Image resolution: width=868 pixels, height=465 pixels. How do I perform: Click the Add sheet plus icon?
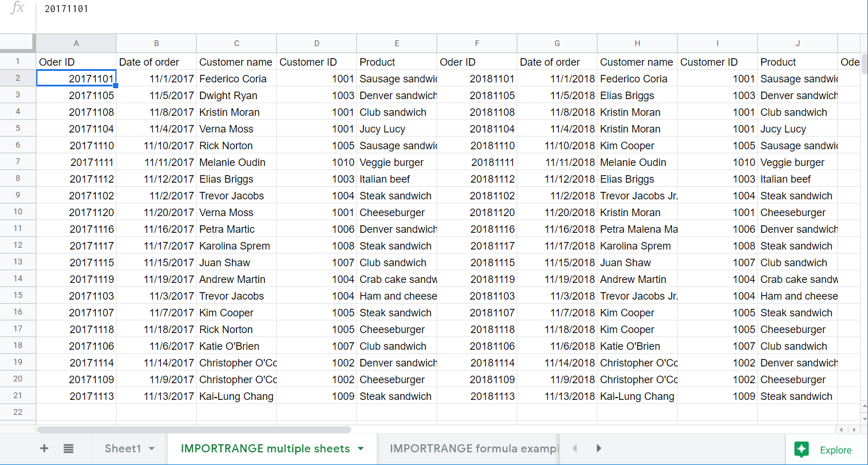[x=44, y=449]
